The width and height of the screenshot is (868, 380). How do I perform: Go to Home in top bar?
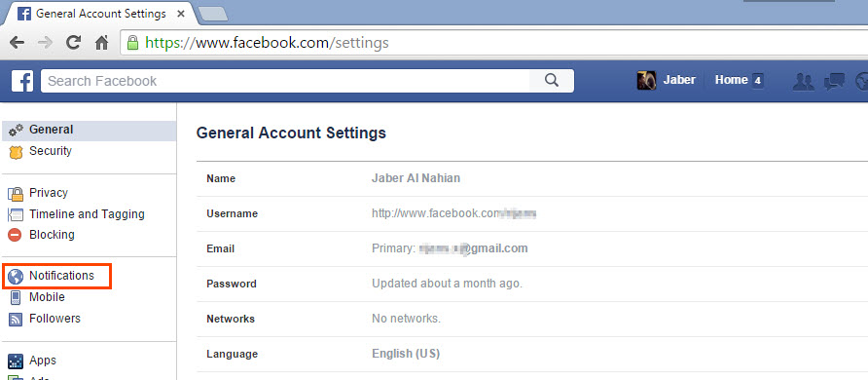tap(731, 80)
